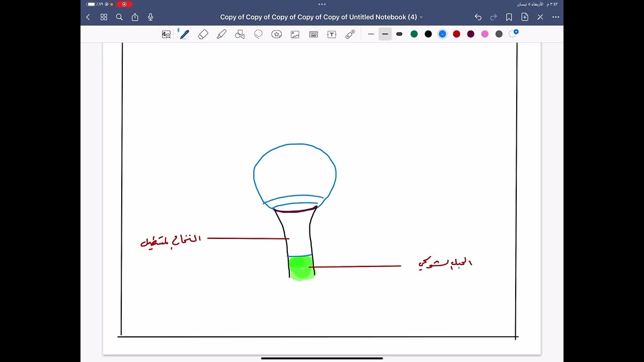Open the notebook title dropdown

coord(321,17)
